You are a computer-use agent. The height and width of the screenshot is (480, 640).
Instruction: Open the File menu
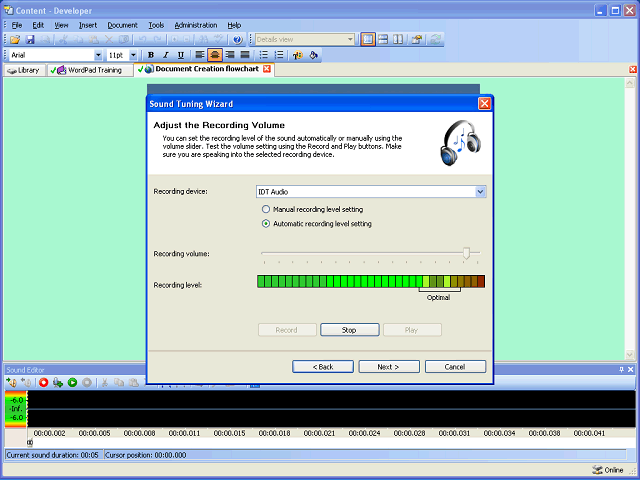tap(17, 25)
